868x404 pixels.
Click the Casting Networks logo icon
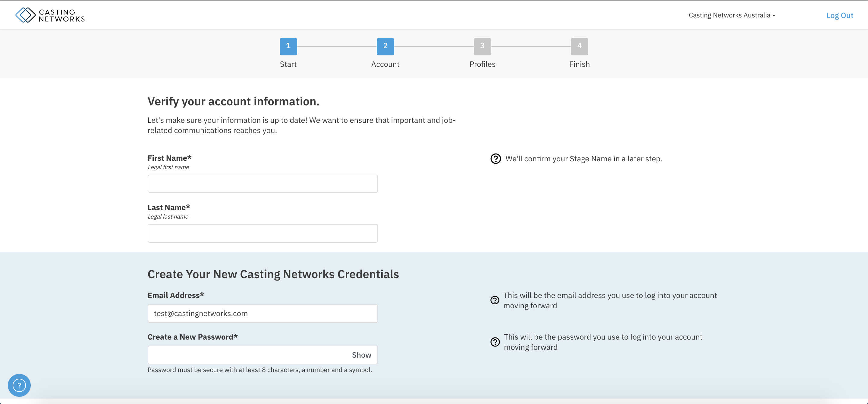[x=26, y=15]
